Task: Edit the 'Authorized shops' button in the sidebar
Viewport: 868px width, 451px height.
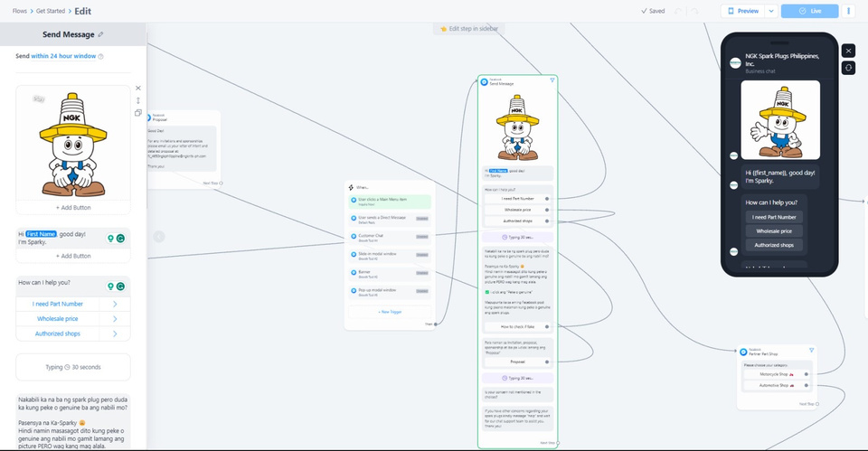Action: pyautogui.click(x=58, y=334)
